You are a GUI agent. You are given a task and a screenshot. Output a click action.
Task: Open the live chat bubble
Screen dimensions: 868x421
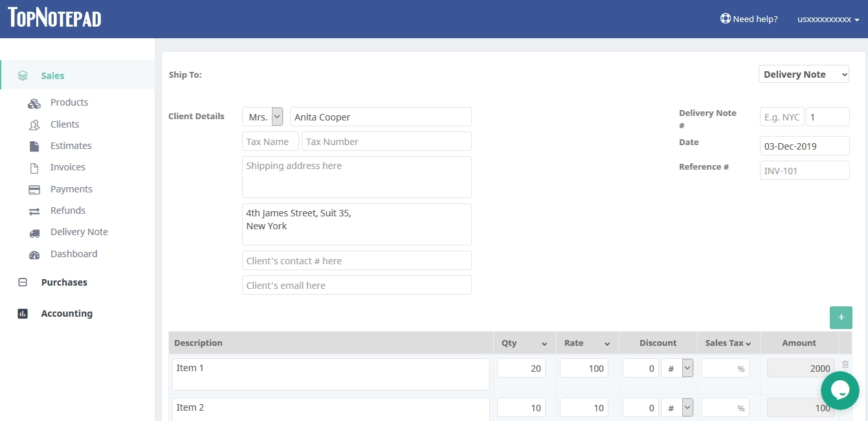[x=840, y=390]
